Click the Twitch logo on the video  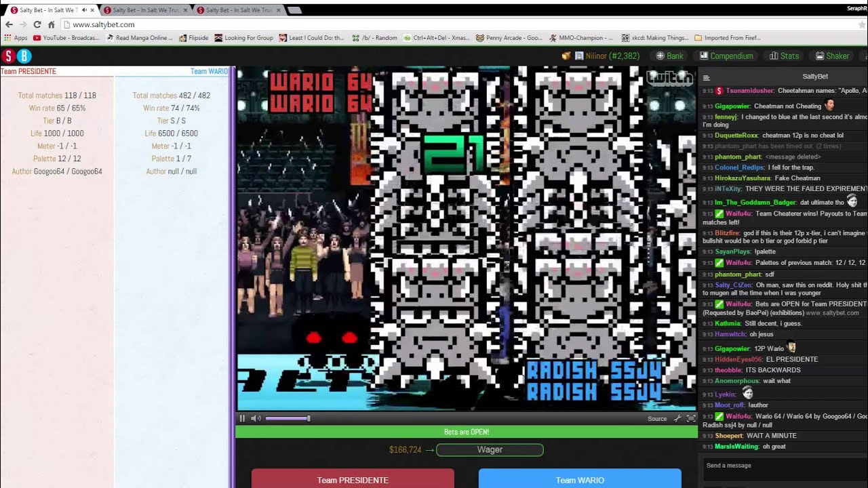pyautogui.click(x=669, y=79)
